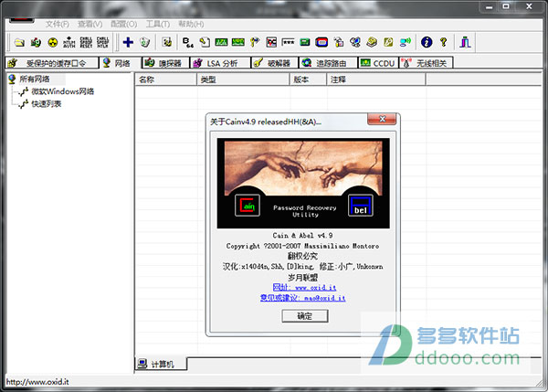The image size is (548, 392).
Task: Open the 工具(T) menu
Action: tap(158, 24)
